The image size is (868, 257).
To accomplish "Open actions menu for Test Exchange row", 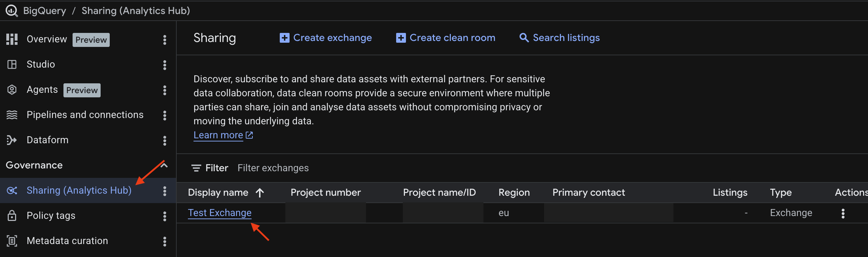I will (x=843, y=213).
